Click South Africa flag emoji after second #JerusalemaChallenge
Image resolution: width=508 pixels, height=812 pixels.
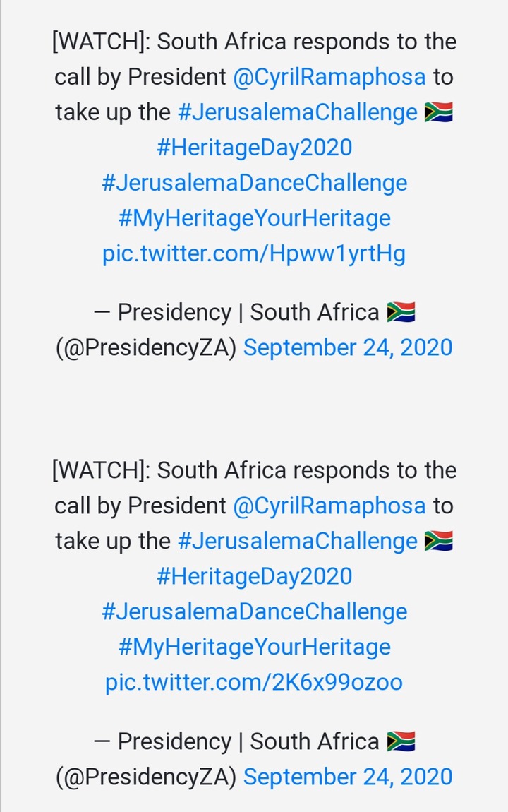tap(439, 541)
